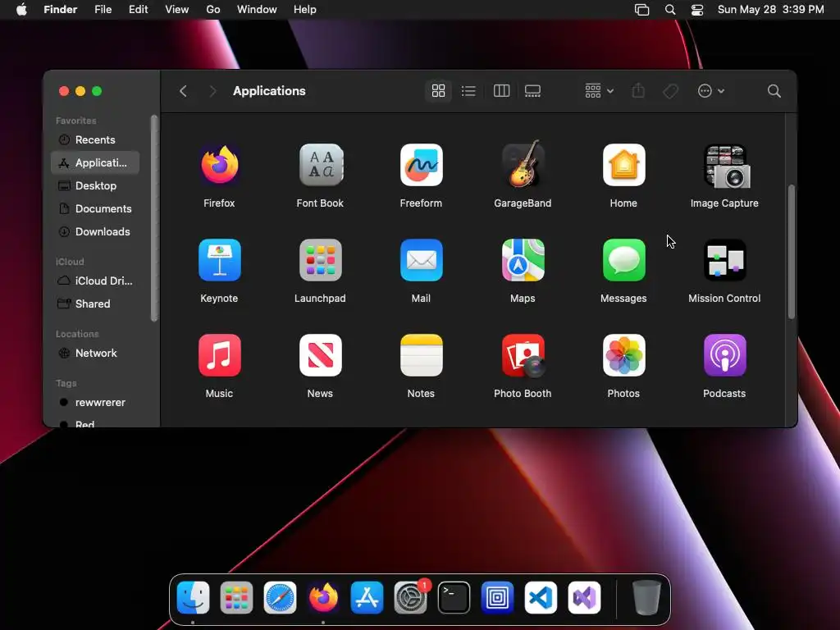This screenshot has height=630, width=840.
Task: Click the date and time clock
Action: pos(770,9)
